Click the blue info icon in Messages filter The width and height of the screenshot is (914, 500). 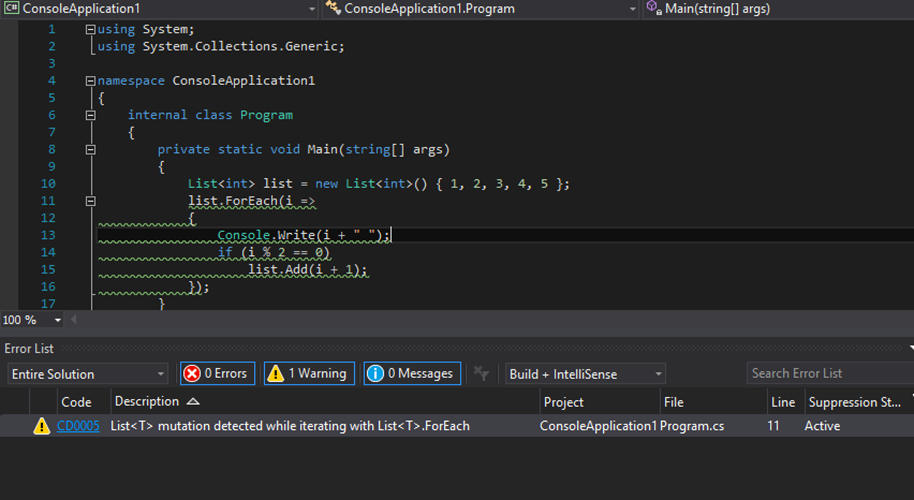coord(375,374)
